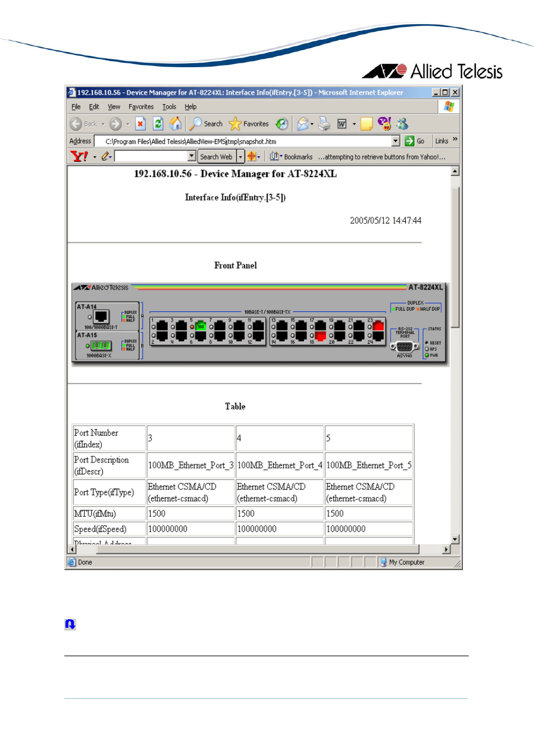The image size is (534, 756).
Task: Click the Back navigation button
Action: click(83, 124)
